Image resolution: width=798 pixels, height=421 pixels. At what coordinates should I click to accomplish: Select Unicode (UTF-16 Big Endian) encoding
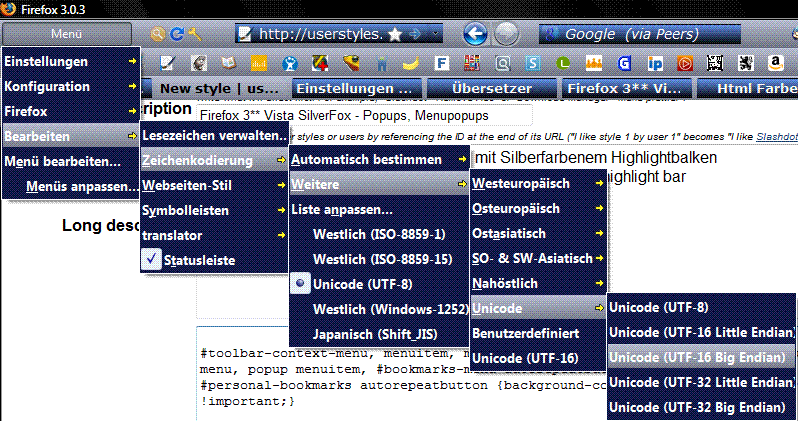701,357
